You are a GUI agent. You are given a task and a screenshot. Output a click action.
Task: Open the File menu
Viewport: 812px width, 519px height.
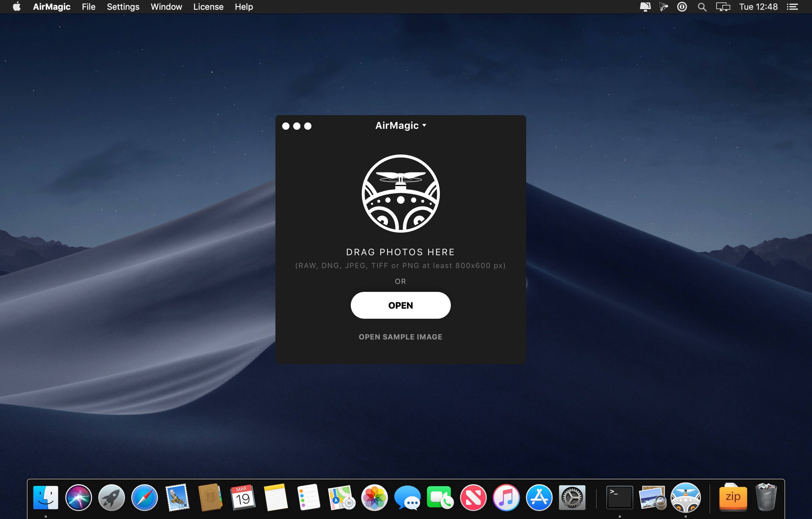[88, 7]
